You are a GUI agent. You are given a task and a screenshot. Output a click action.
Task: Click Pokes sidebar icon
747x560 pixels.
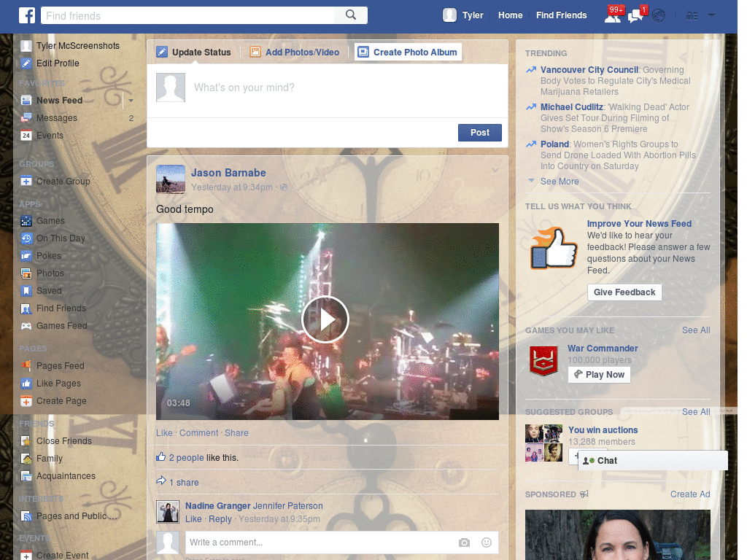(26, 256)
